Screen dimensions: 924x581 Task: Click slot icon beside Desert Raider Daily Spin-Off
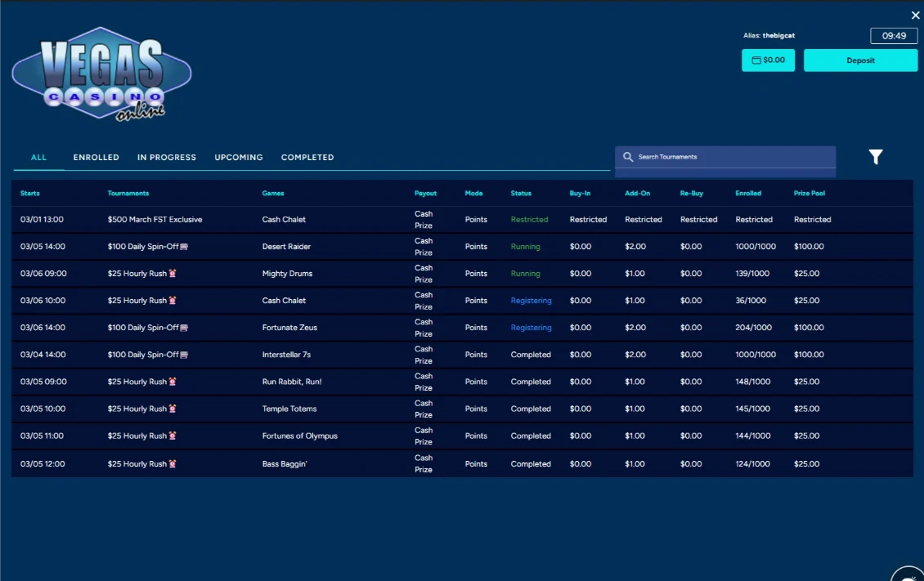click(x=184, y=247)
